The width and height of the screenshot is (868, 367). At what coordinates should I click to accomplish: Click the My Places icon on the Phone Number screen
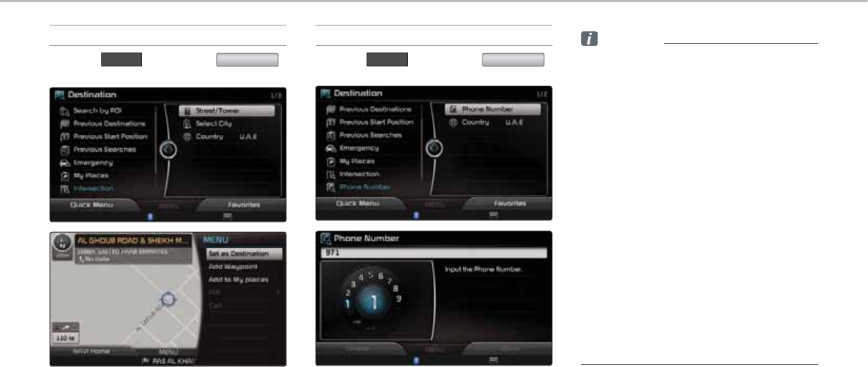(x=330, y=161)
